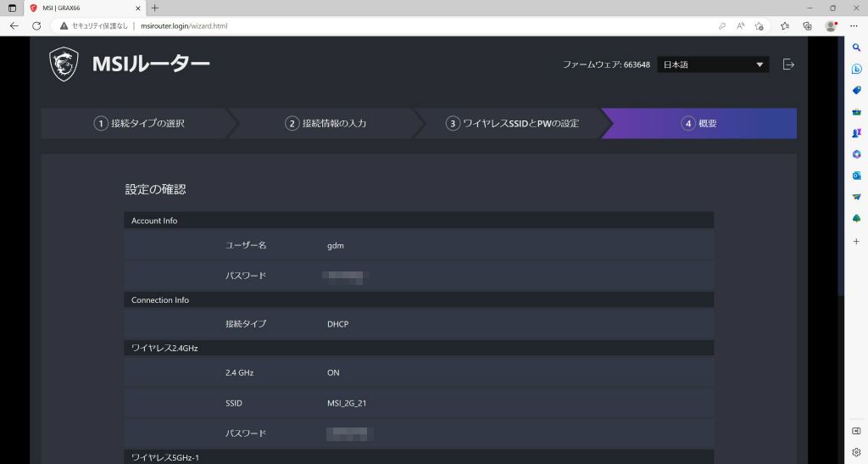Open the Edge sidebar search icon
This screenshot has height=464, width=868.
point(856,48)
